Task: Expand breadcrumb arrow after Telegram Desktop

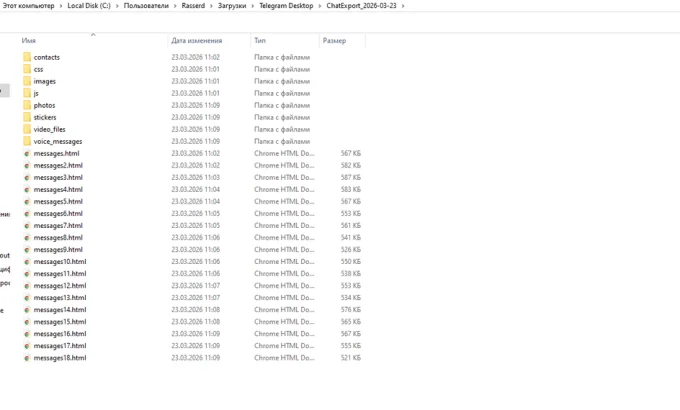Action: click(x=320, y=6)
